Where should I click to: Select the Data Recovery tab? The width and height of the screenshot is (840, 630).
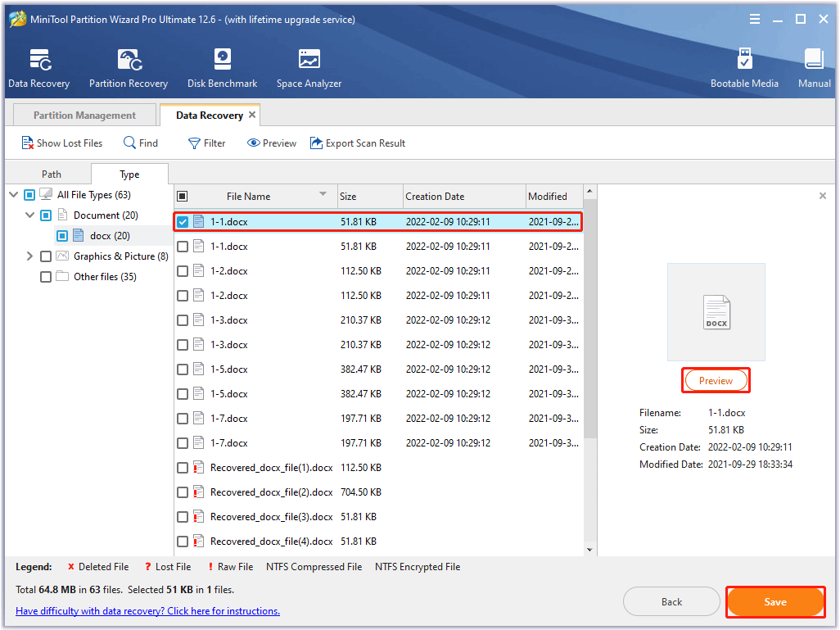coord(210,115)
